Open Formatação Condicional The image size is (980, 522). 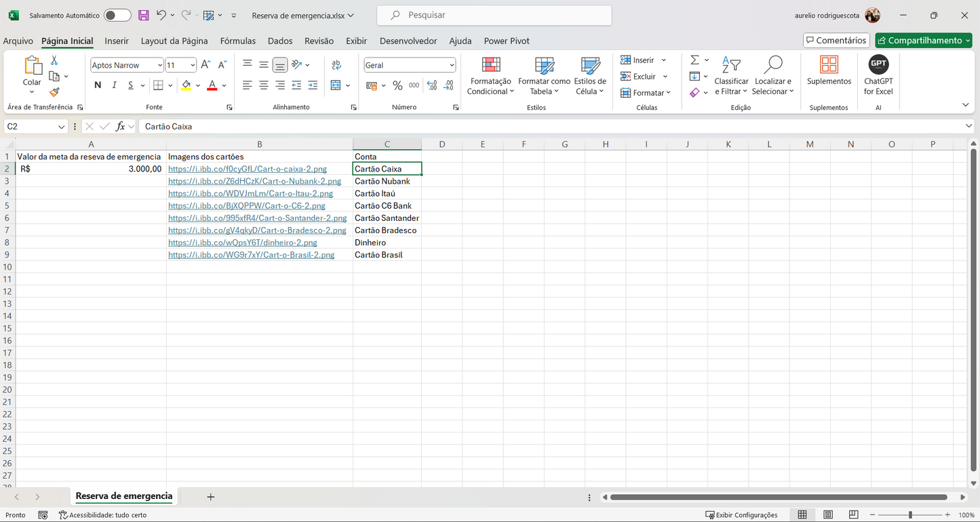point(490,75)
